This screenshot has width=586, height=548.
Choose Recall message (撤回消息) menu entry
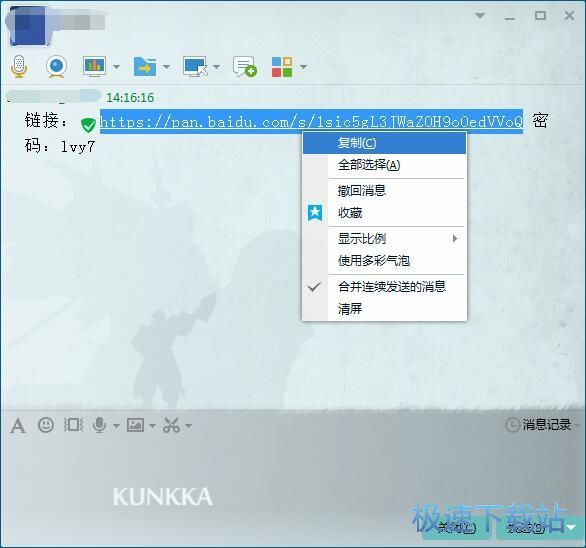(384, 191)
